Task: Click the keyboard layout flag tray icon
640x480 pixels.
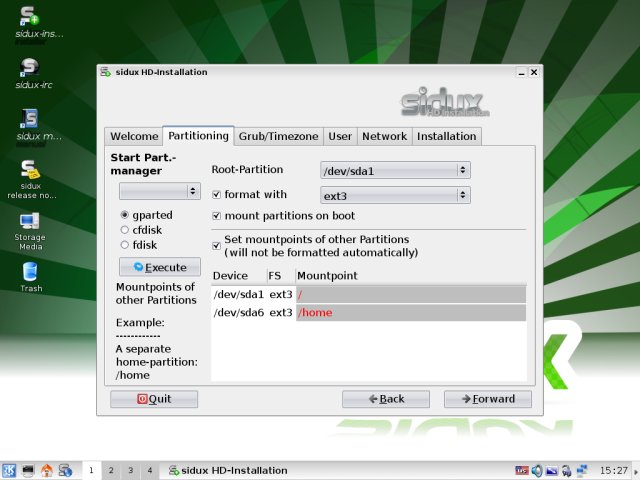Action: pyautogui.click(x=522, y=471)
